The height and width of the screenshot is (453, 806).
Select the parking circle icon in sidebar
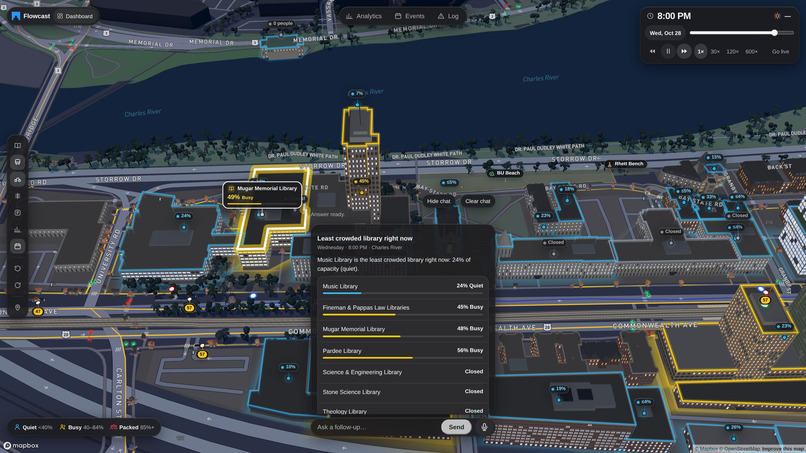[17, 213]
